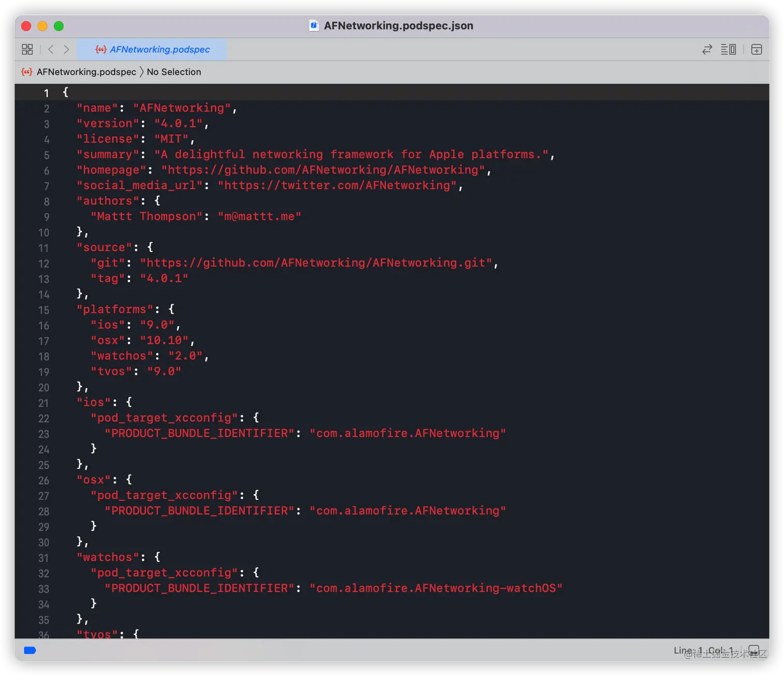784x676 pixels.
Task: Click the AFNetworking.podspec.json window title
Action: (398, 25)
